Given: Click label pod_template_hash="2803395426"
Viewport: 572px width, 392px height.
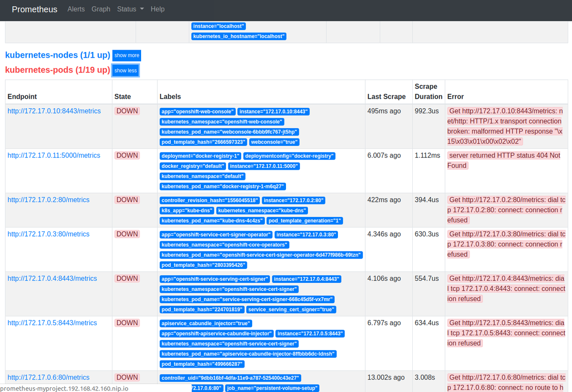Looking at the screenshot, I should (203, 265).
